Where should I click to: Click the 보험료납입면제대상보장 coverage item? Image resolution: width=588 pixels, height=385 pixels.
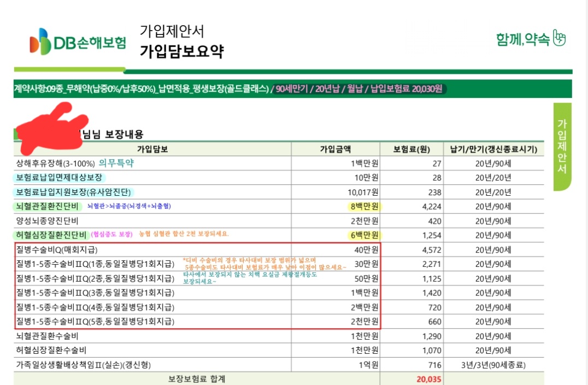click(x=60, y=178)
